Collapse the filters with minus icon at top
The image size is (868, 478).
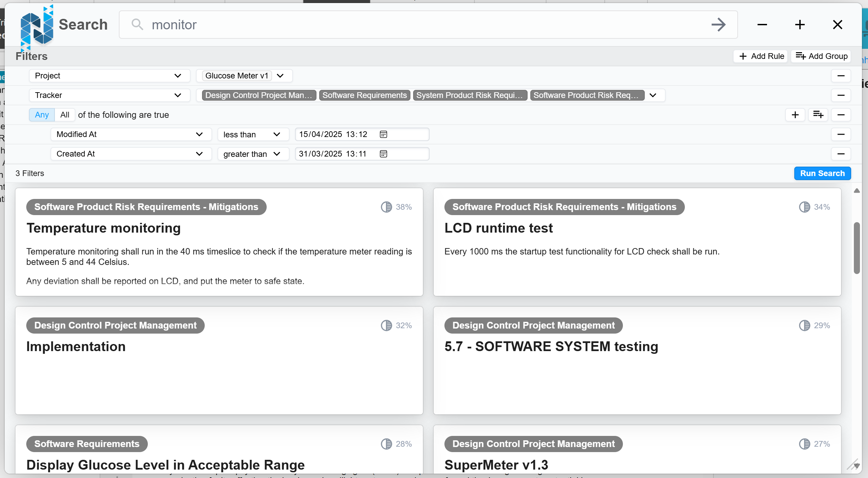pyautogui.click(x=762, y=25)
